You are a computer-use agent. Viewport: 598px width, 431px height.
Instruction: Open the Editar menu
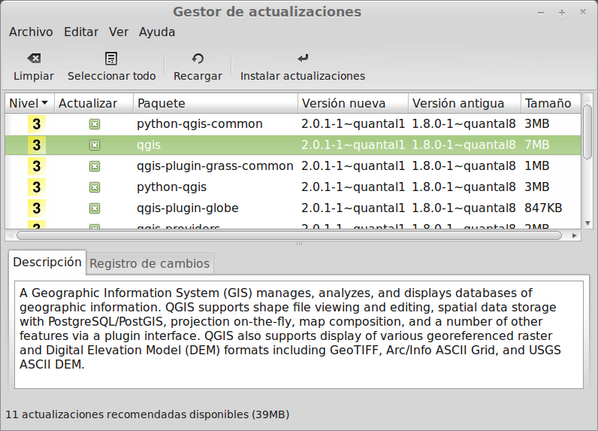pyautogui.click(x=81, y=32)
